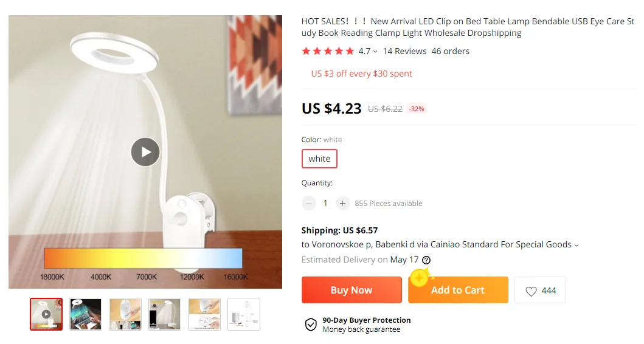Screen dimensions: 644x344
Task: Click the Add to Cart button
Action: pyautogui.click(x=457, y=291)
